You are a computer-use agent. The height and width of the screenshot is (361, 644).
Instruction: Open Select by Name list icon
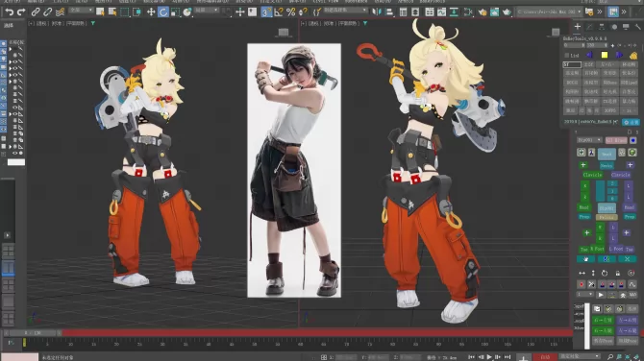click(x=111, y=12)
